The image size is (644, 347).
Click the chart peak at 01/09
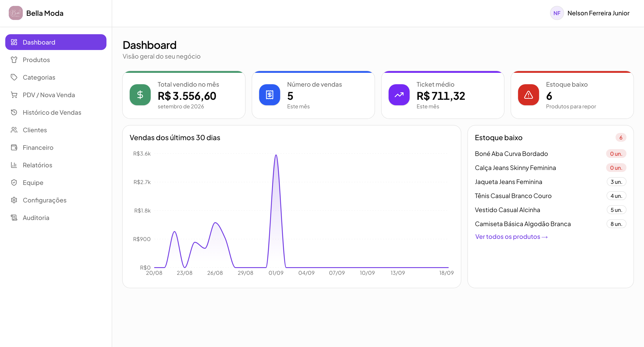(276, 155)
